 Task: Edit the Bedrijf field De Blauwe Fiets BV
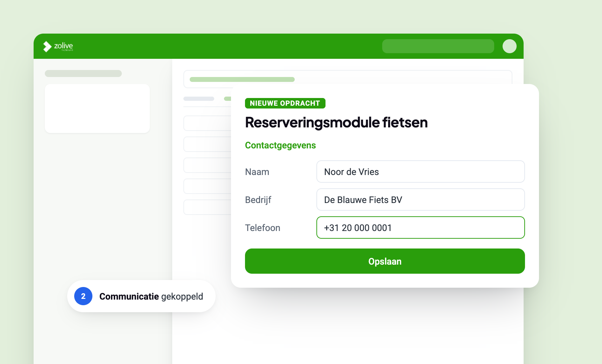coord(421,199)
